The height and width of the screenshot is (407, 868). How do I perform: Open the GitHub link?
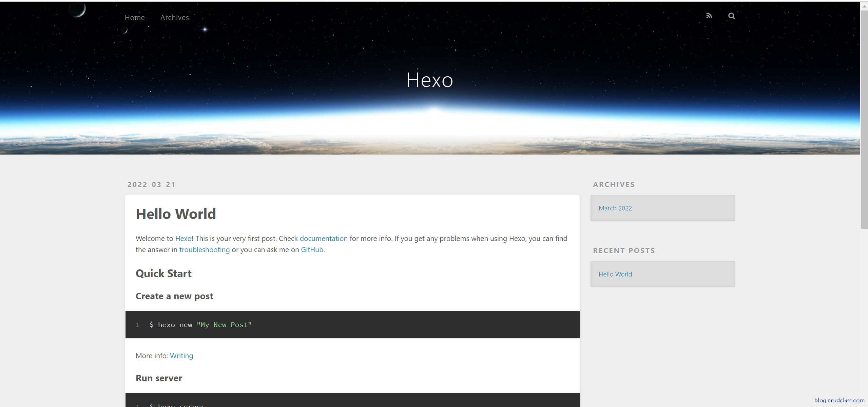click(x=311, y=250)
